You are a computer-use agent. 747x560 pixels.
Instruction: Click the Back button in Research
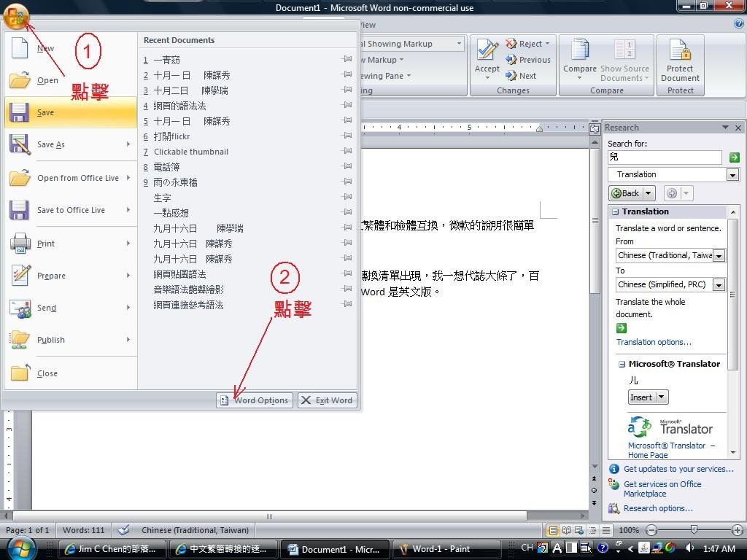pos(626,192)
